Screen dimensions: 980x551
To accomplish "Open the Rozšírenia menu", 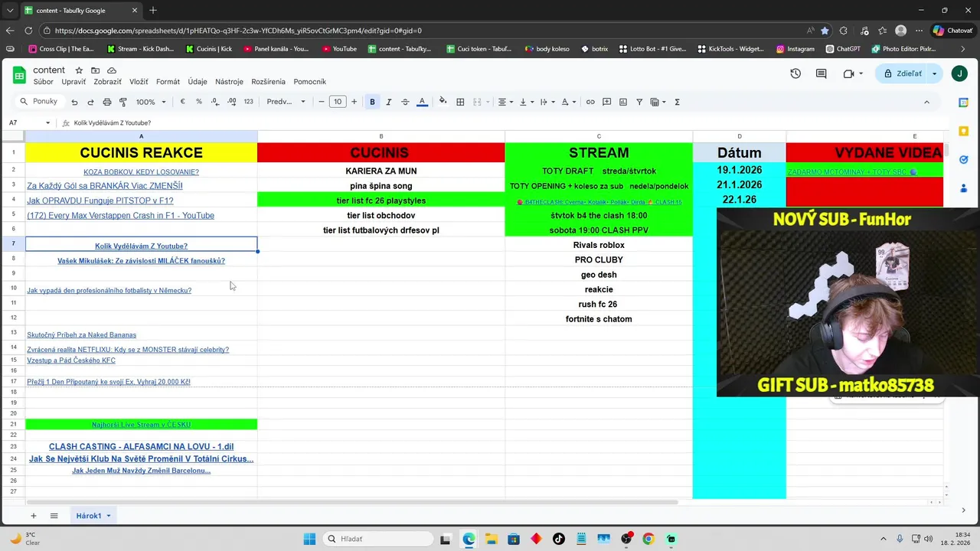I will tap(268, 82).
